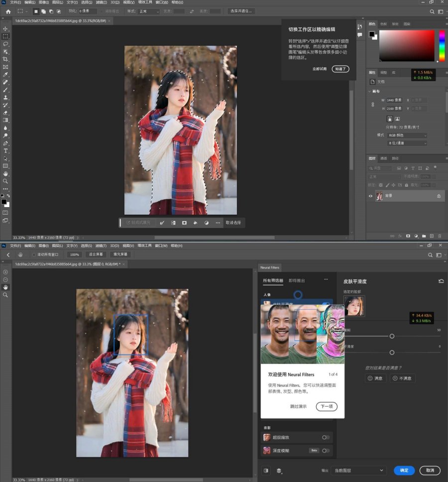The width and height of the screenshot is (448, 482).
Task: Click the before/after preview icon in Neural Filters
Action: (266, 470)
